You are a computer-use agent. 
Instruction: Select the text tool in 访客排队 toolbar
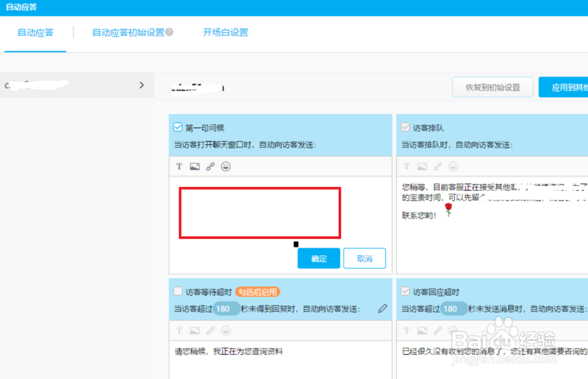pos(406,166)
